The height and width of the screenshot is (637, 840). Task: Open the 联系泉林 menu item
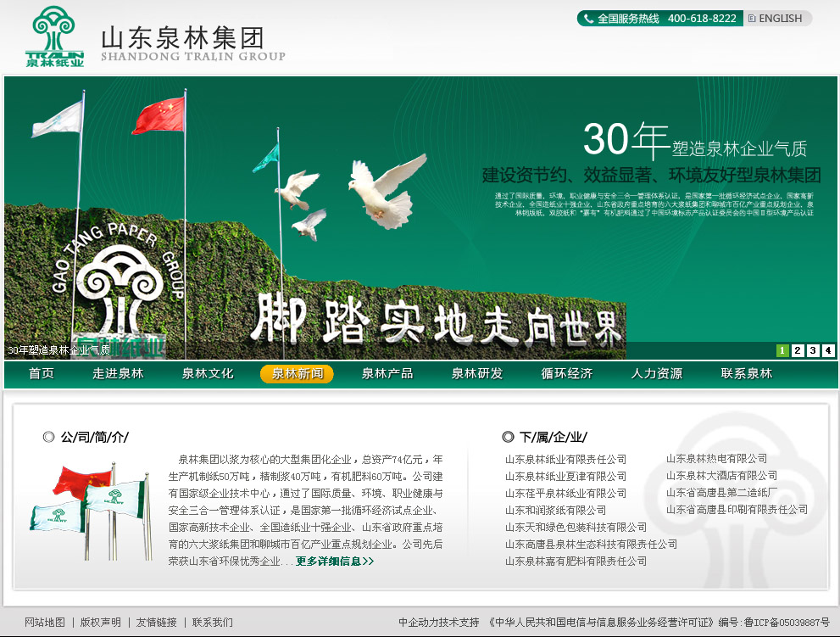point(747,374)
